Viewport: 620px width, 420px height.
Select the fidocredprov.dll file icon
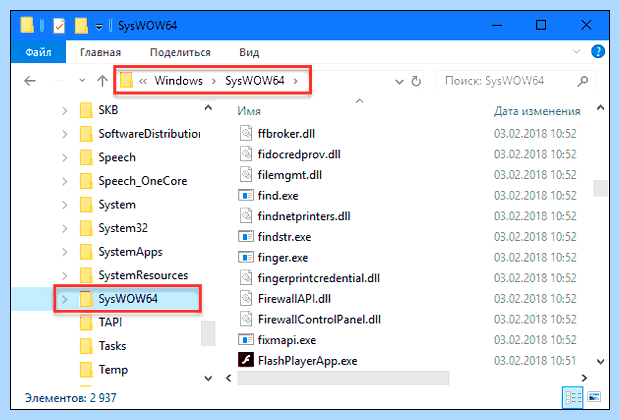coord(246,154)
